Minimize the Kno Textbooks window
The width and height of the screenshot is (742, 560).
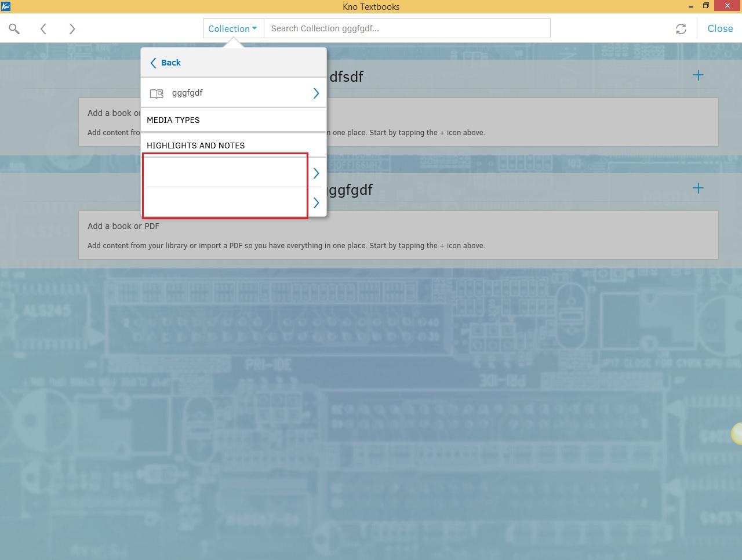(691, 6)
